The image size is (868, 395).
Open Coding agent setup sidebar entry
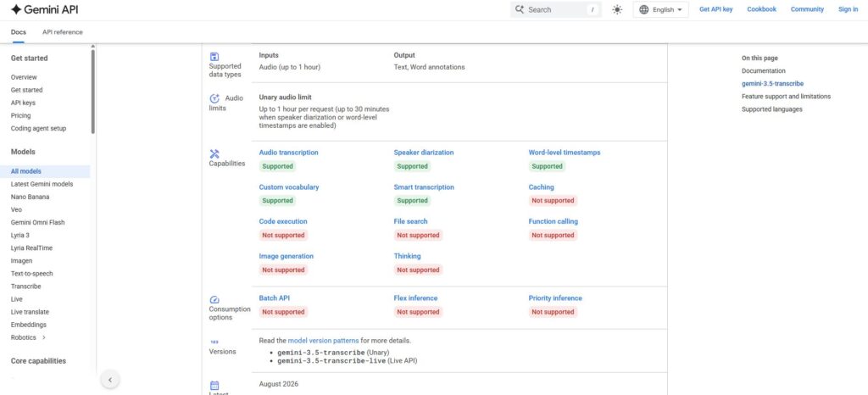coord(38,128)
